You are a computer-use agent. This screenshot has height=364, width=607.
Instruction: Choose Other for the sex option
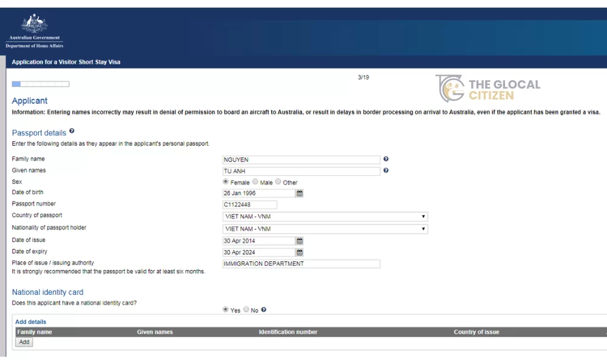pyautogui.click(x=279, y=182)
